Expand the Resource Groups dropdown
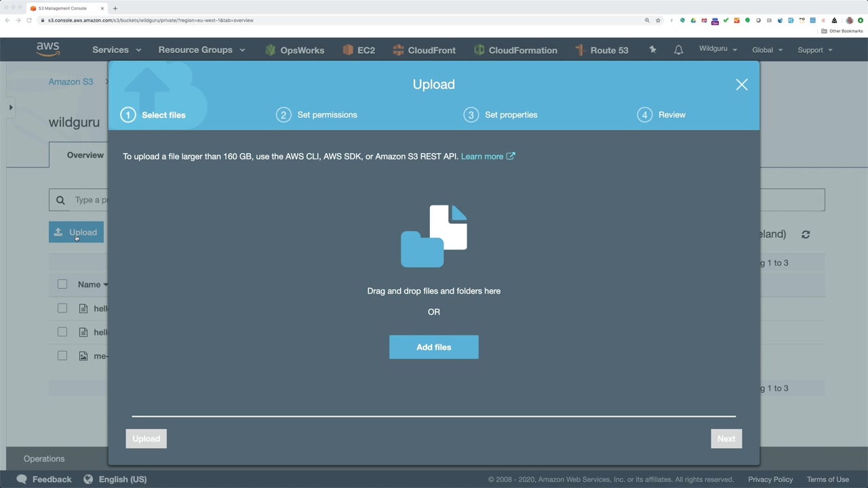Viewport: 868px width, 488px height. [x=201, y=50]
